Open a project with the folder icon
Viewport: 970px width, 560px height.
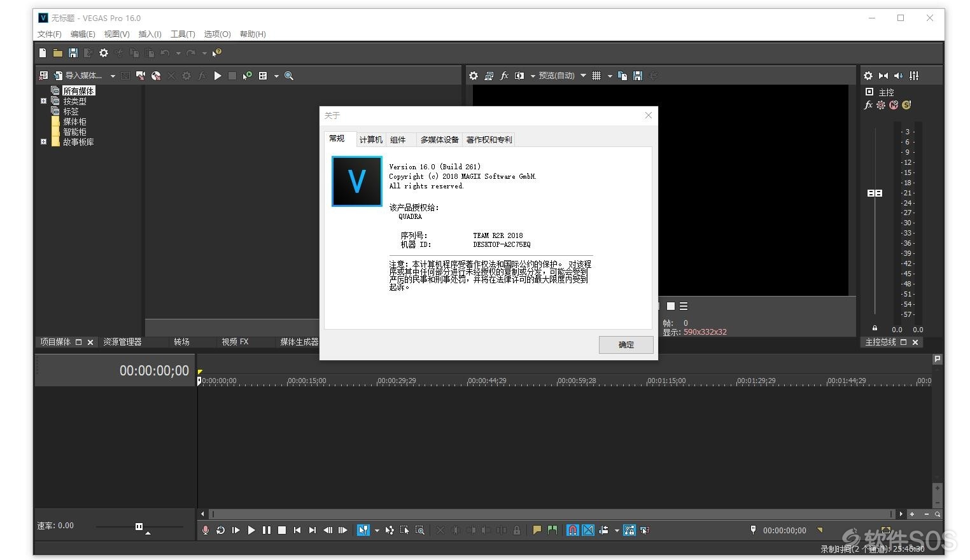coord(58,53)
